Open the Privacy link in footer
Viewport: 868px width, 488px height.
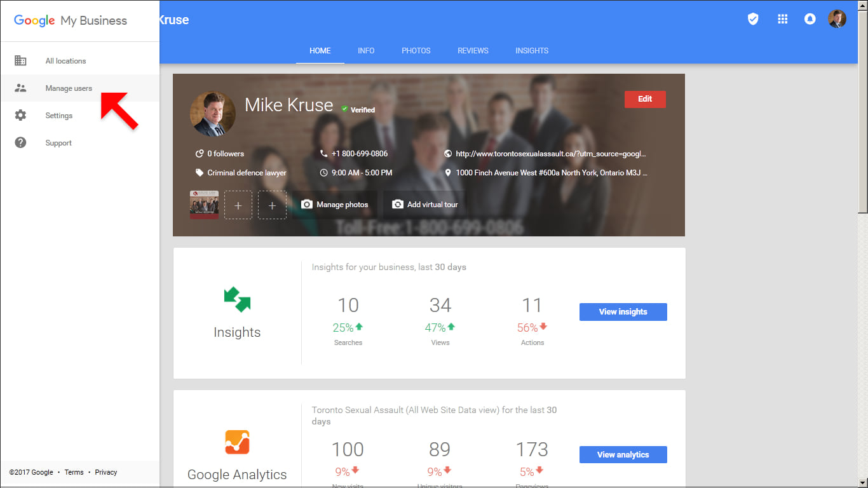tap(106, 472)
